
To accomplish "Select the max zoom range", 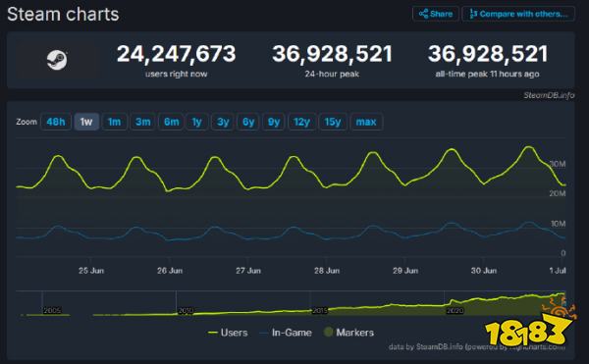I will tap(366, 122).
